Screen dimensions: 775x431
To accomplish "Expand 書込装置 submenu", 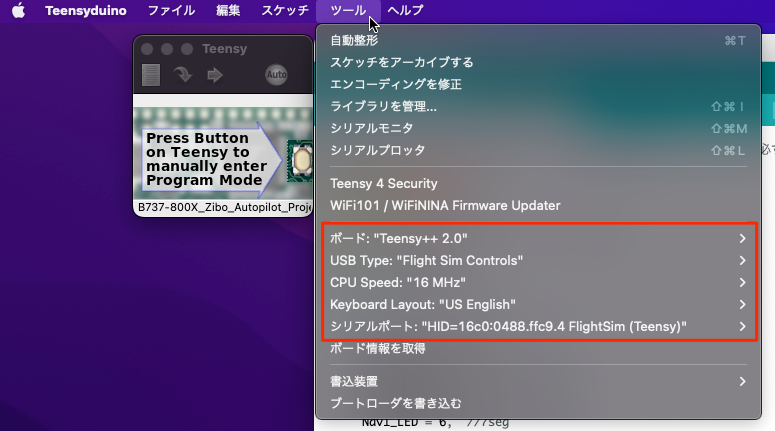I will pos(538,382).
